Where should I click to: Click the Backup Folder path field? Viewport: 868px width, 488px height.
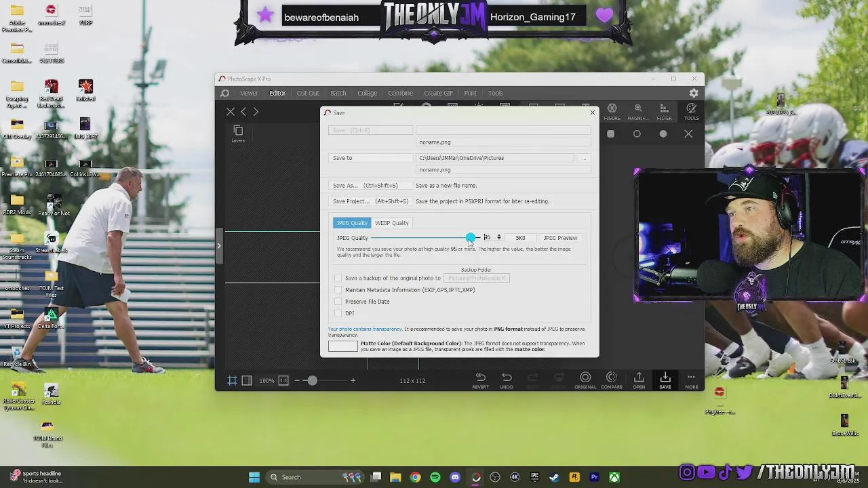[x=477, y=278]
